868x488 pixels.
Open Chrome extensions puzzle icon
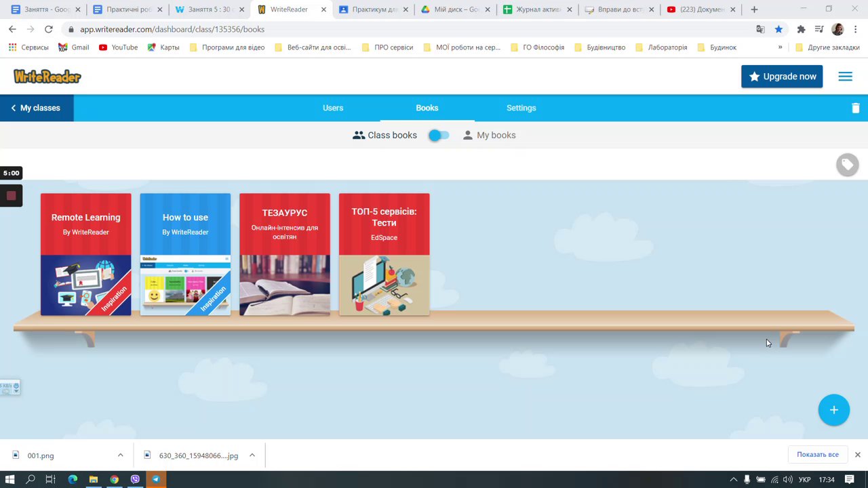click(x=801, y=29)
